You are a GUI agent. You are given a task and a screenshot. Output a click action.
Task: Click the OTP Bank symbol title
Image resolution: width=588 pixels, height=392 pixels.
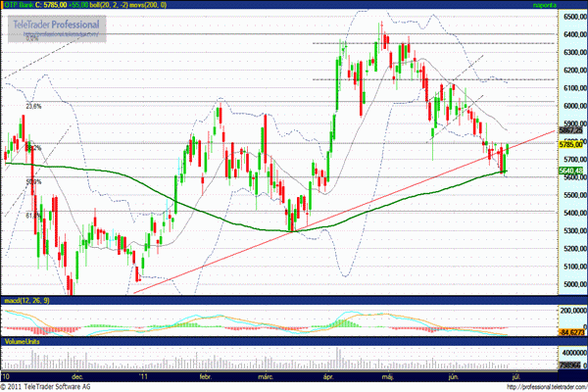point(24,5)
